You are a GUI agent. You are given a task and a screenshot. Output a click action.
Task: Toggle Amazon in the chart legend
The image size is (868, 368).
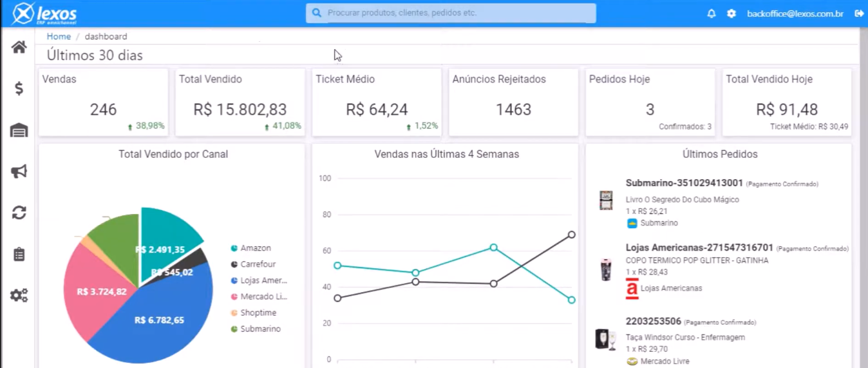[x=255, y=248]
